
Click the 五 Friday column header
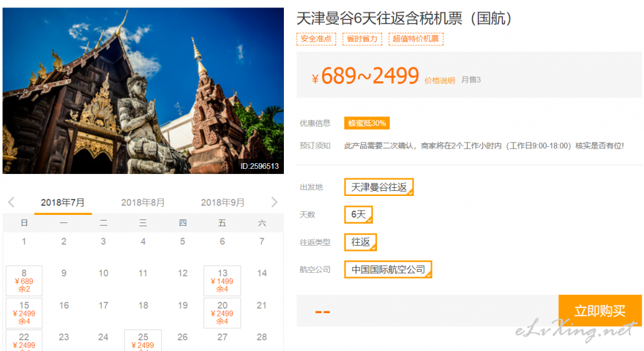click(x=222, y=223)
